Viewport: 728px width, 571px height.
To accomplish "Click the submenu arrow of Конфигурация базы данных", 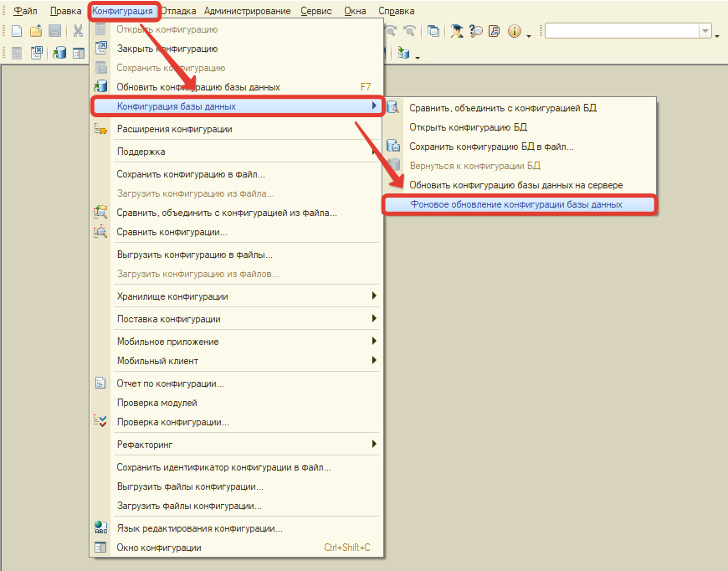I will [x=374, y=106].
